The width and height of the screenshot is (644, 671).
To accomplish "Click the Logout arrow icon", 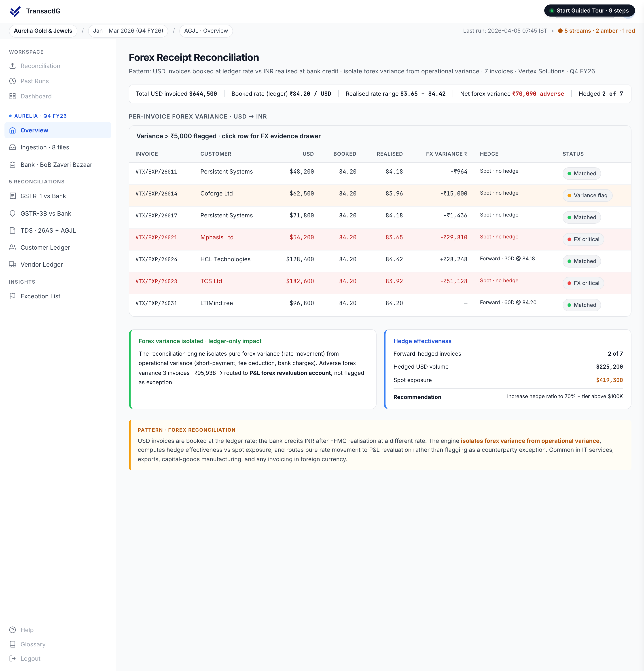I will pos(13,659).
